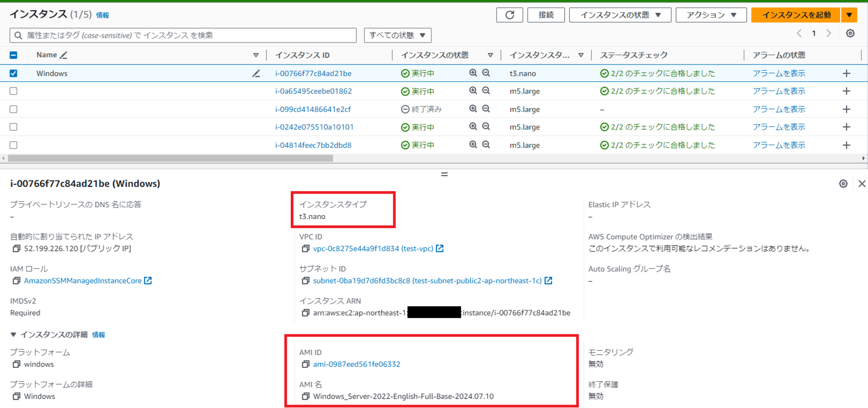Image resolution: width=868 pixels, height=408 pixels.
Task: Select checkbox for i-0a65495ceebe01862
Action: coord(13,91)
